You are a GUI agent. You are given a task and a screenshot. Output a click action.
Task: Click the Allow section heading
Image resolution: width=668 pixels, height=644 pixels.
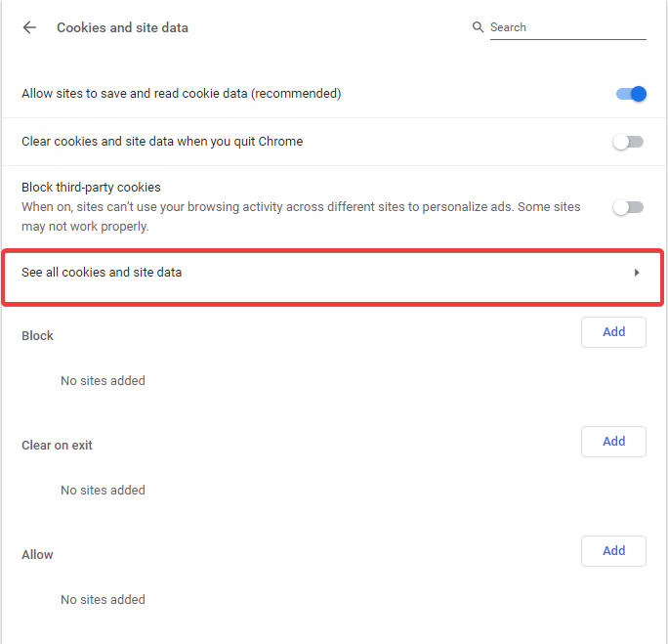coord(37,554)
